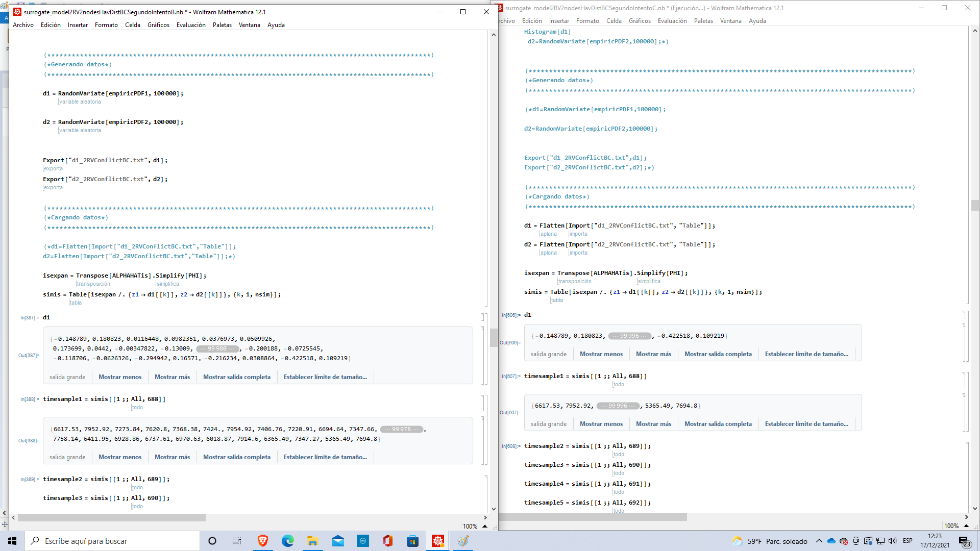
Task: Open the notification center
Action: click(x=964, y=541)
